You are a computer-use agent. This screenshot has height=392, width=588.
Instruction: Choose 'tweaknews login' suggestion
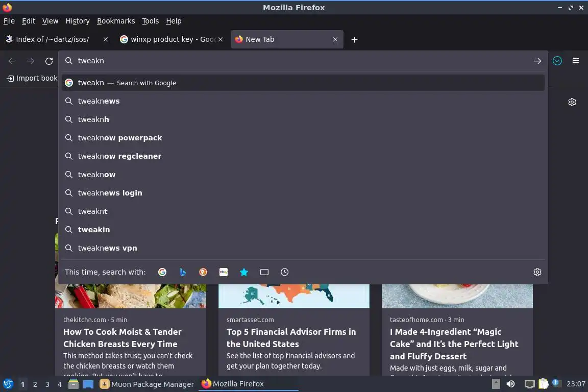point(303,193)
